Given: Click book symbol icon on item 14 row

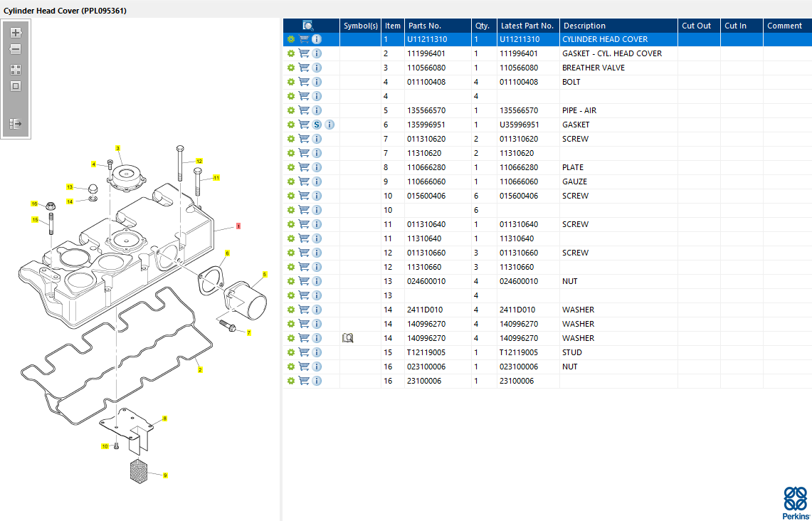Looking at the screenshot, I should tap(347, 338).
